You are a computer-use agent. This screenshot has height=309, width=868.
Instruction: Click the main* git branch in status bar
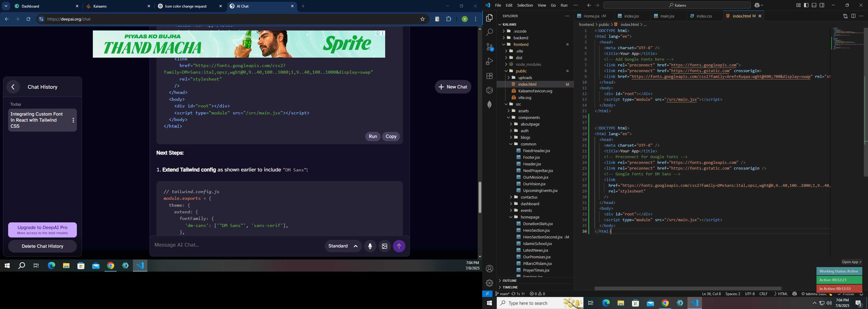point(502,294)
